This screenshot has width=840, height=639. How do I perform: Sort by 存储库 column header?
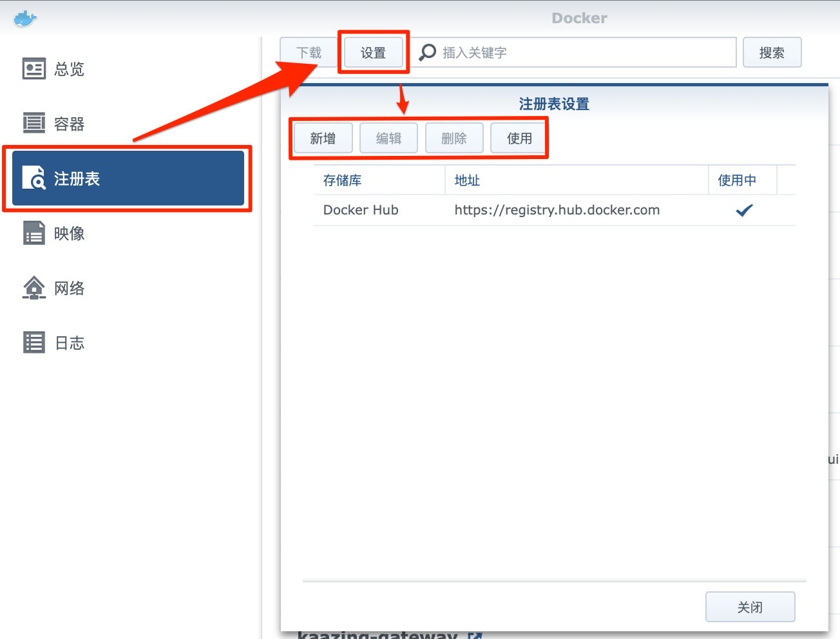379,180
